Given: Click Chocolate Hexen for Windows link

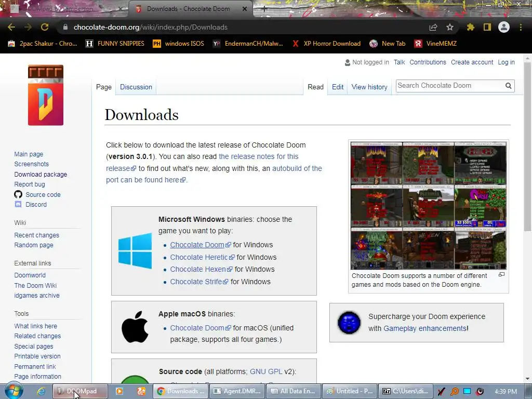Looking at the screenshot, I should pos(201,269).
